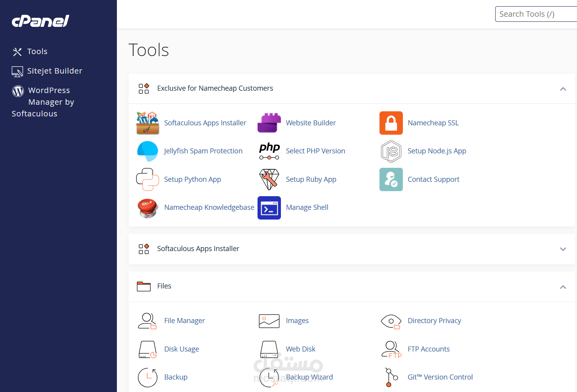Click the Softaculous Apps Installer section heading

(x=198, y=249)
